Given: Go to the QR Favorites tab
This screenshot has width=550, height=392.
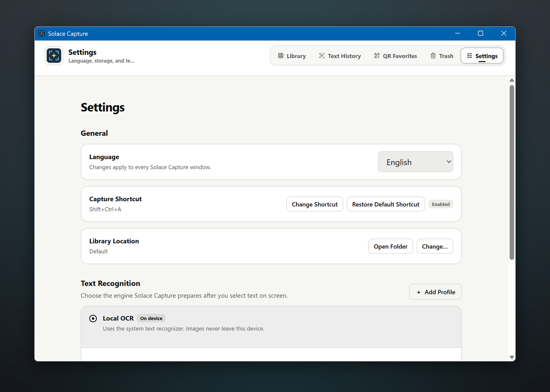Looking at the screenshot, I should pos(396,56).
